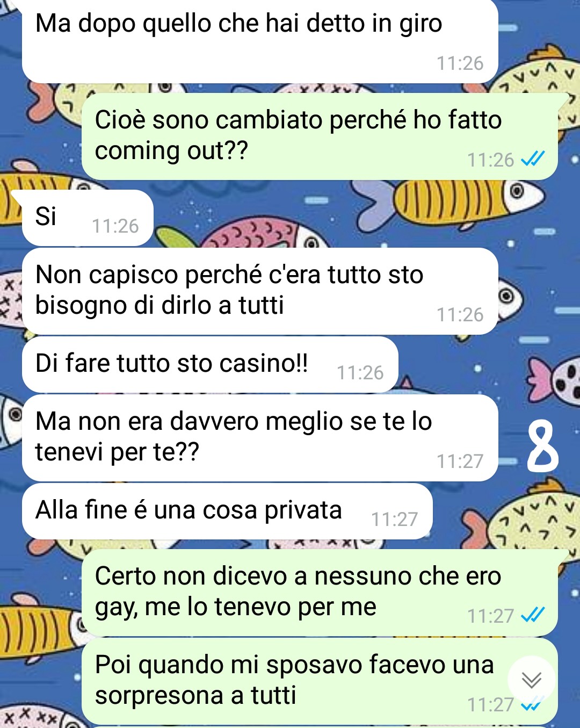The width and height of the screenshot is (580, 728).
Task: Tap the 'Alla fine é una cosa privata' bubble
Action: (227, 511)
